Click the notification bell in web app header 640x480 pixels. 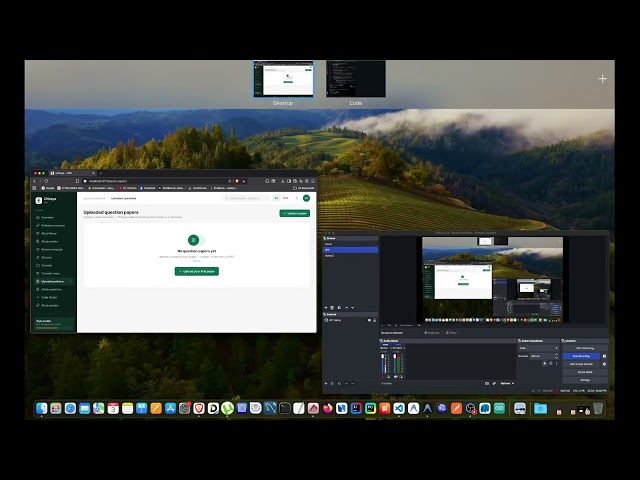pos(297,198)
